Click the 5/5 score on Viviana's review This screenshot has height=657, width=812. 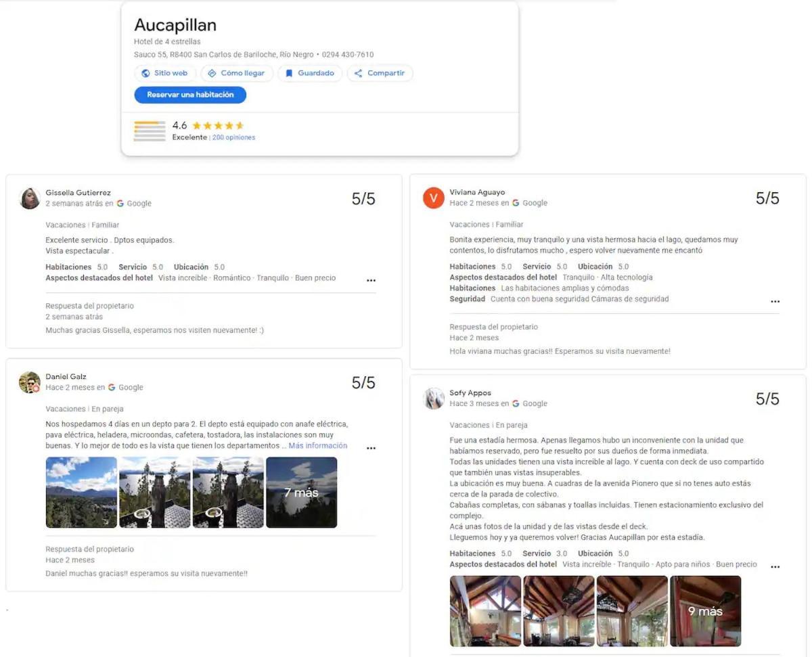tap(767, 198)
